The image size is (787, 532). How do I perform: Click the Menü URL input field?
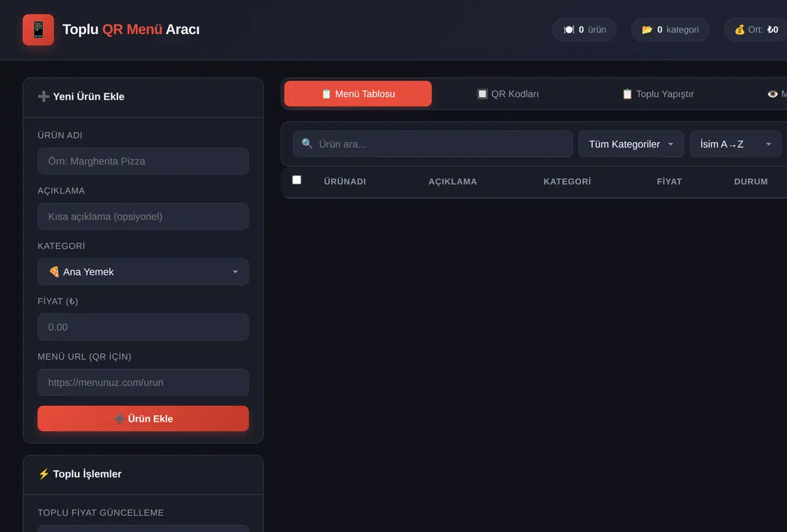[x=143, y=382]
